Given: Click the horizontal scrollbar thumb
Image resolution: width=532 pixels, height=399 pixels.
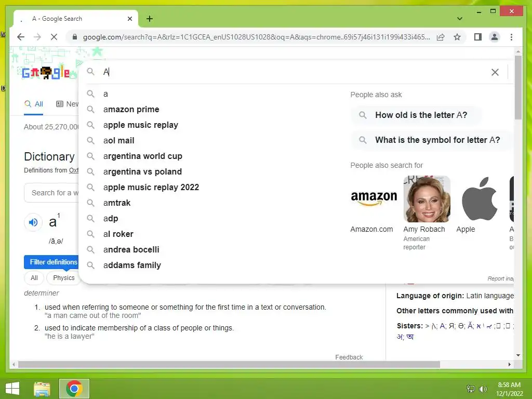Looking at the screenshot, I should (229, 364).
